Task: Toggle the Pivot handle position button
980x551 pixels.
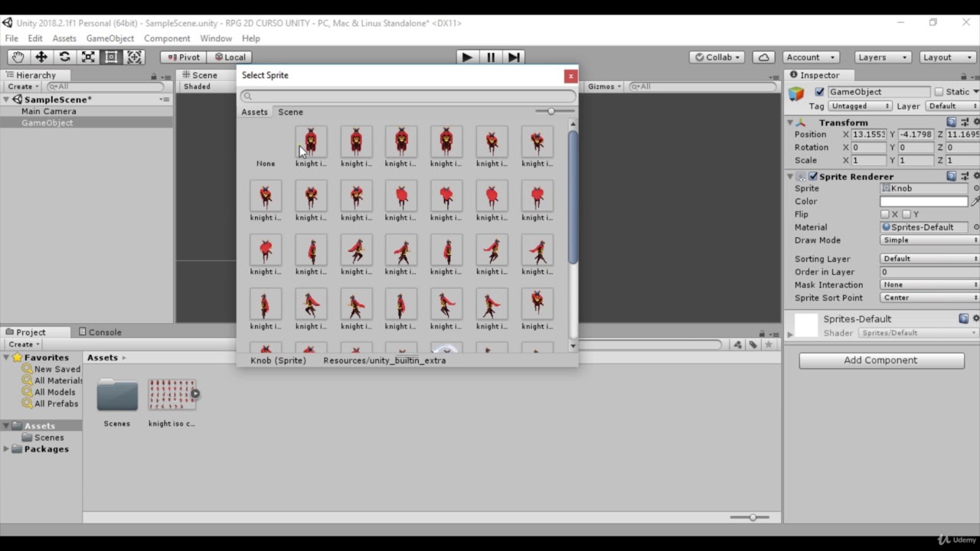Action: tap(183, 57)
